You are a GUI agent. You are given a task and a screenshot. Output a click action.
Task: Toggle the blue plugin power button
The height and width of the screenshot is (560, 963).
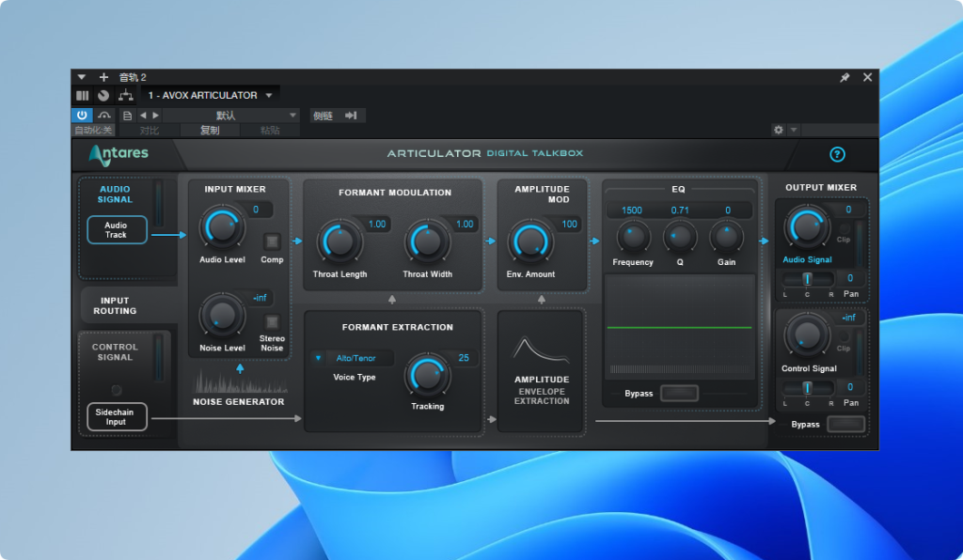[x=82, y=115]
